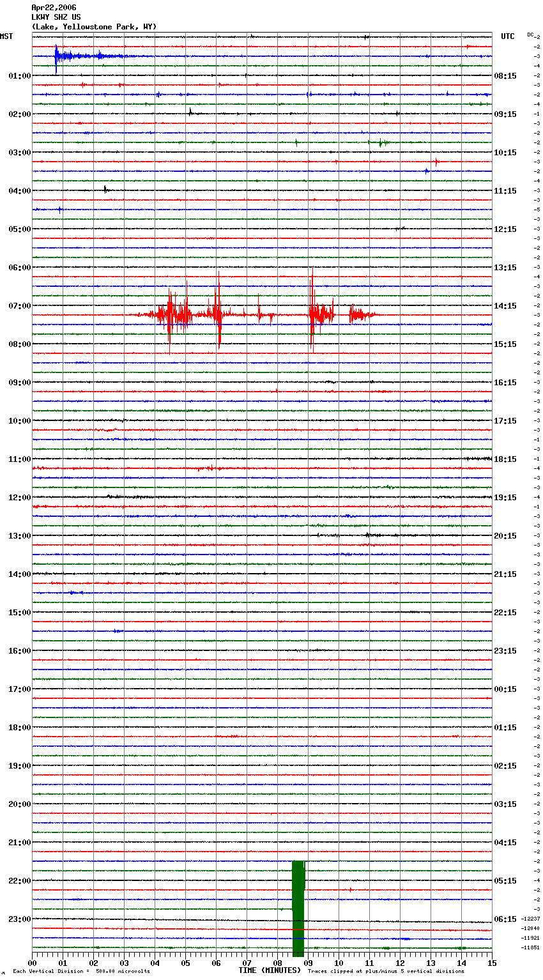Select minute 09 on the time axis

308,962
